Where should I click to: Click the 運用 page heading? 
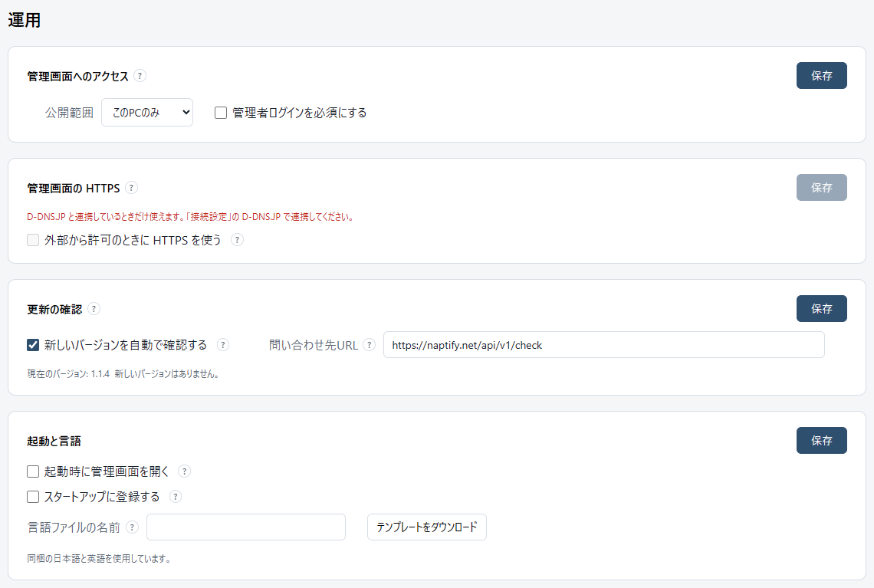25,20
